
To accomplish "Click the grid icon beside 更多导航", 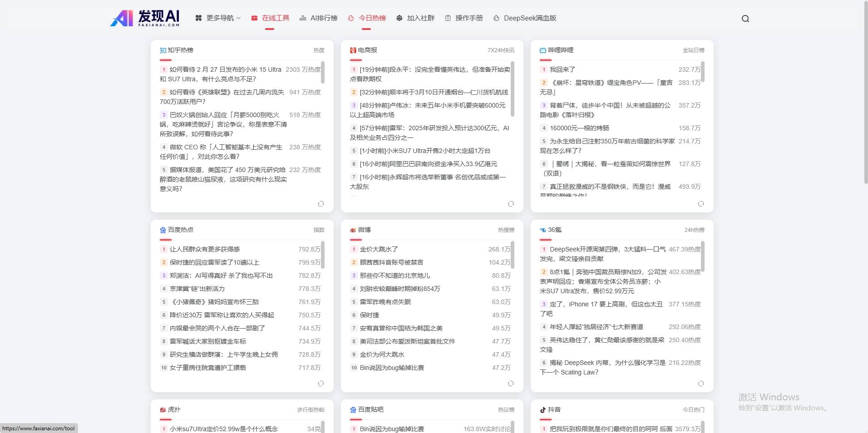I will (x=198, y=18).
